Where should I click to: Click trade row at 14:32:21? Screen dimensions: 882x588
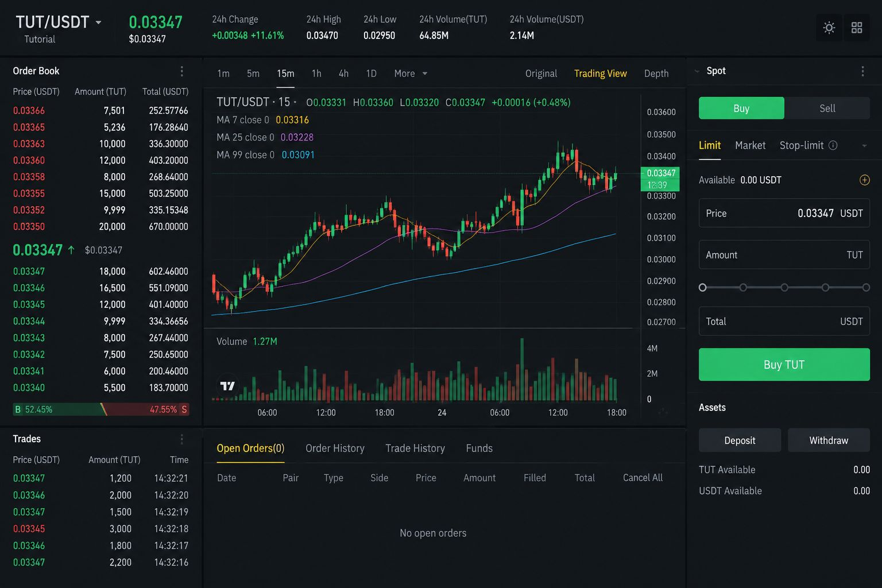point(100,478)
